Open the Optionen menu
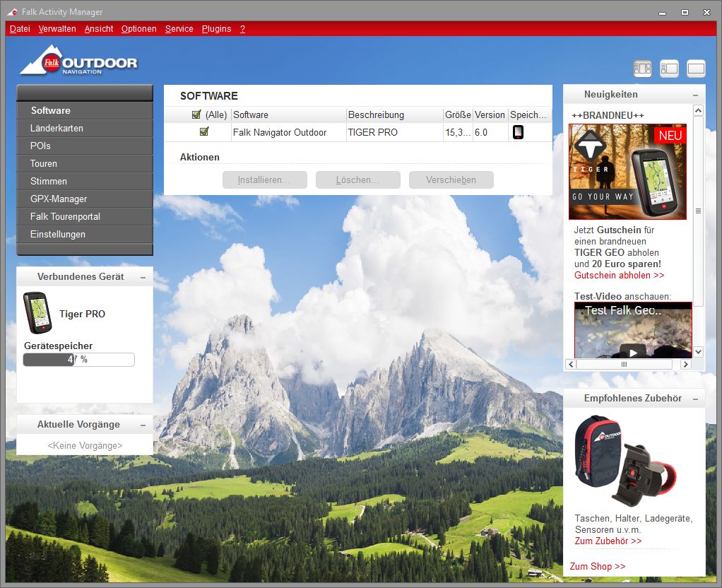722x588 pixels. (138, 28)
